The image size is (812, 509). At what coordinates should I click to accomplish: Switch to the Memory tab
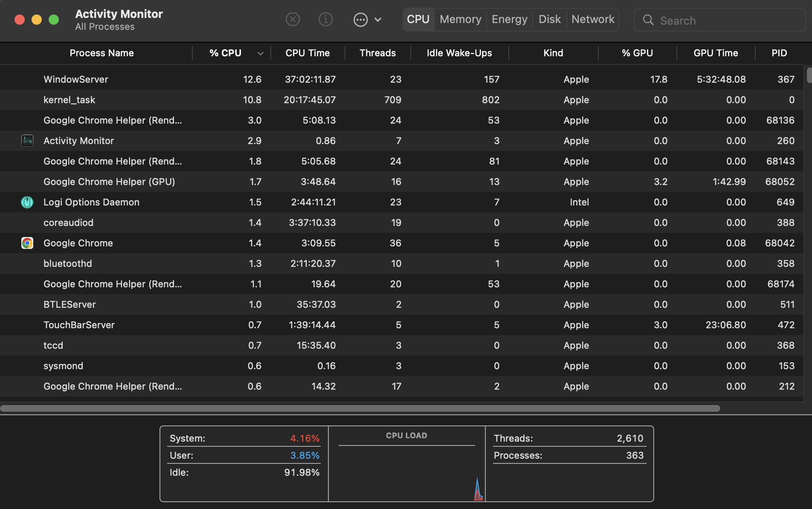[x=461, y=20]
